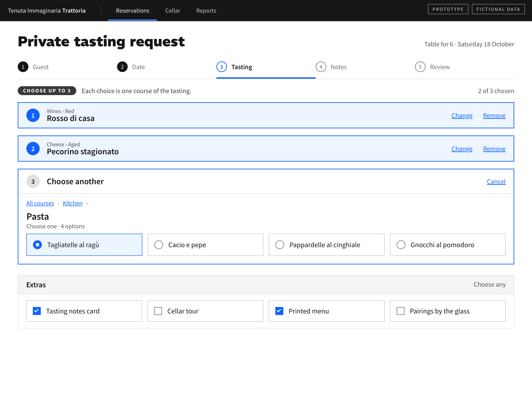Choose Pappardelle al cinghiale radio option

(x=327, y=244)
